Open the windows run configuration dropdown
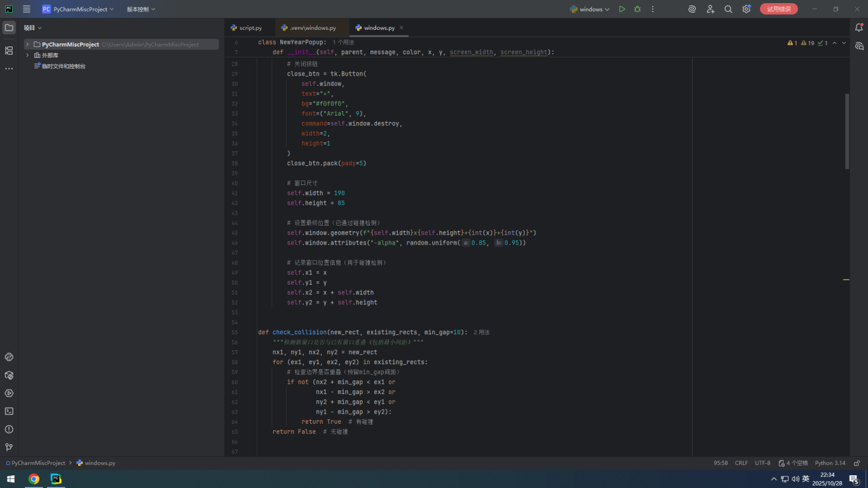This screenshot has height=488, width=868. tap(590, 9)
